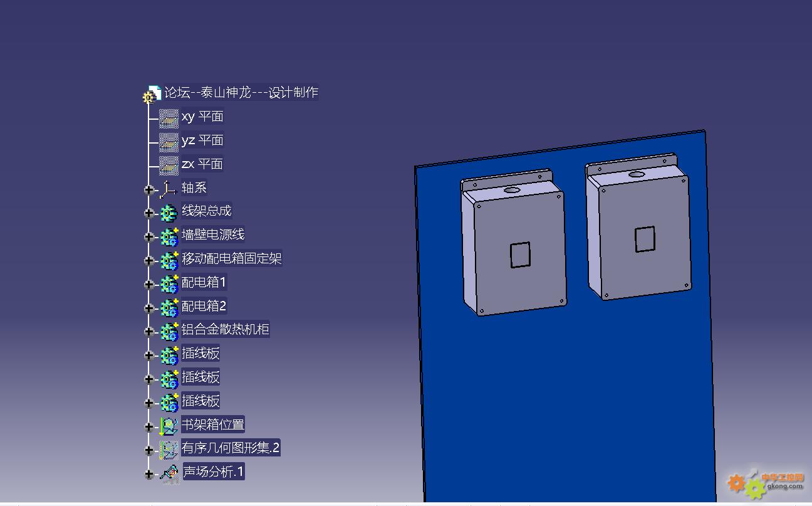Viewport: 812px width, 506px height.
Task: Select the root label 论坛--泰山神龙---设计制作
Action: point(241,93)
